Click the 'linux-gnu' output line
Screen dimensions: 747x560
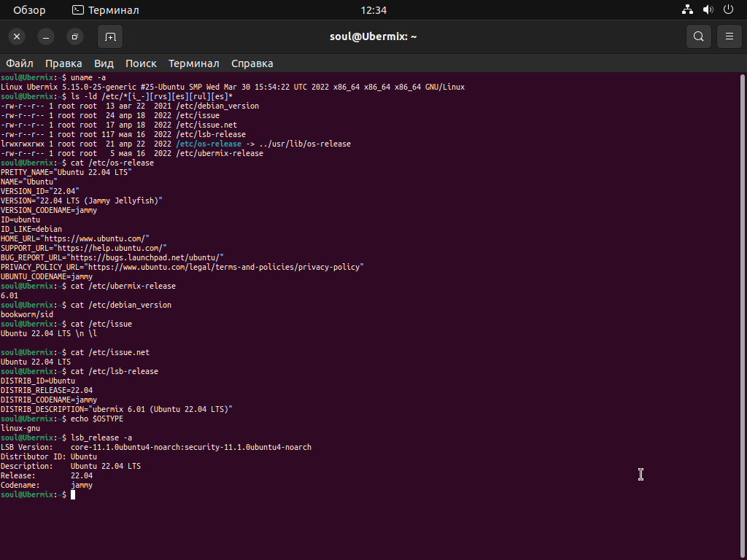coord(20,428)
